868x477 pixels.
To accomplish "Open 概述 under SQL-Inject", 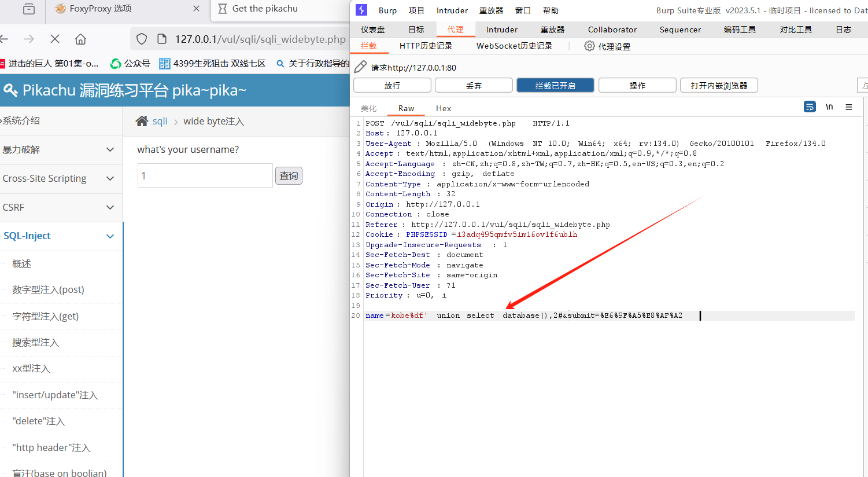I will tap(21, 264).
